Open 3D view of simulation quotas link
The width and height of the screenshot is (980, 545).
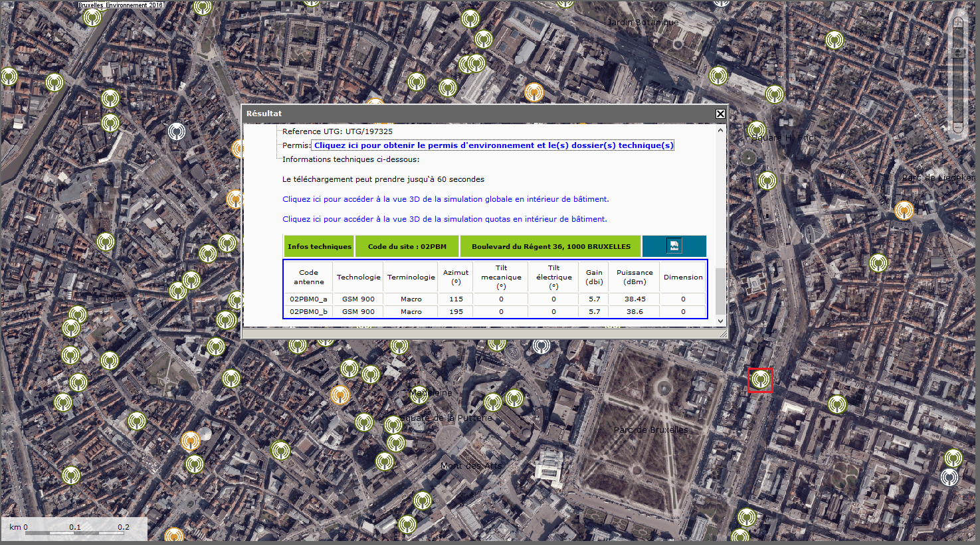tap(444, 219)
